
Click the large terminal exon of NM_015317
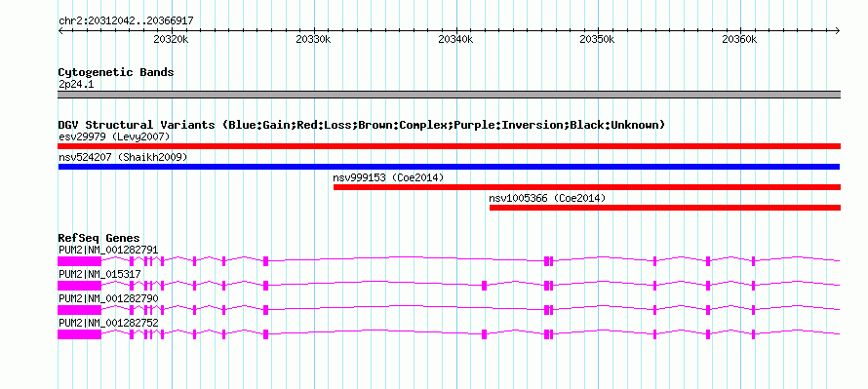(x=80, y=286)
